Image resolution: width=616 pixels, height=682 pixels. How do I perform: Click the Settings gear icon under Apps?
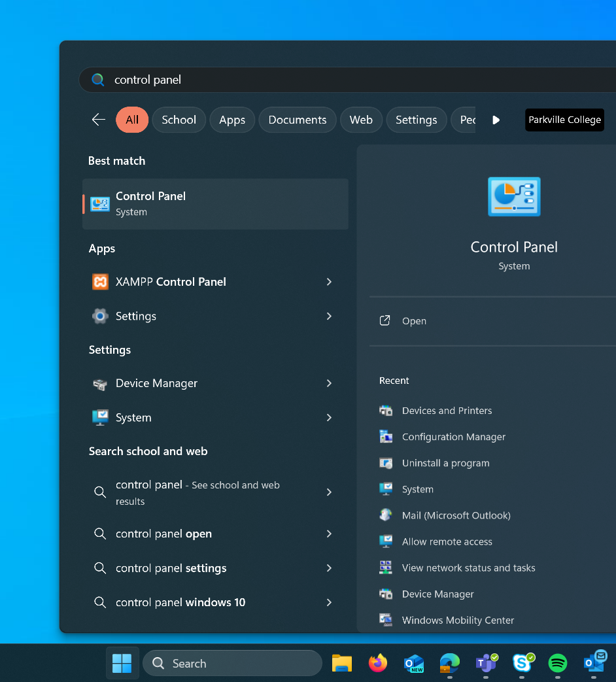100,316
